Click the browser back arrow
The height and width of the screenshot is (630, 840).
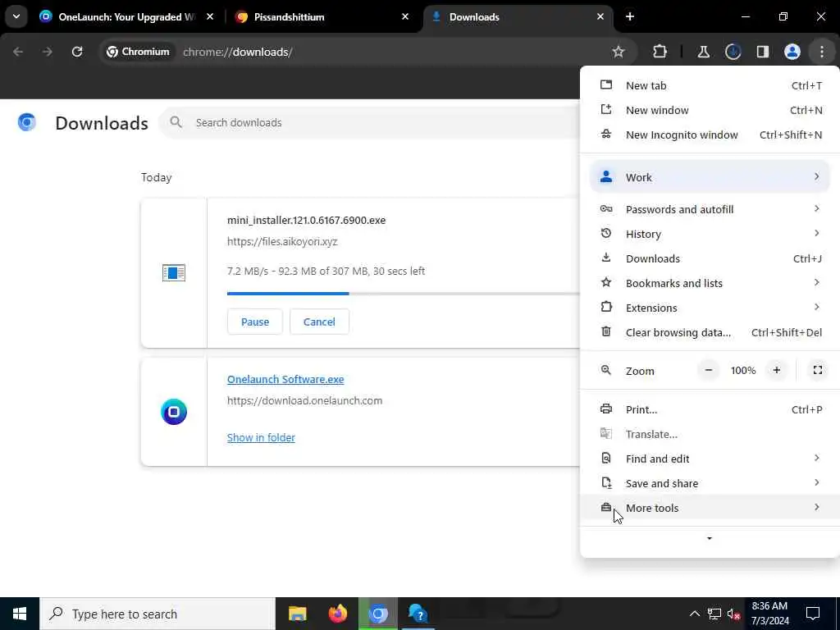click(18, 52)
